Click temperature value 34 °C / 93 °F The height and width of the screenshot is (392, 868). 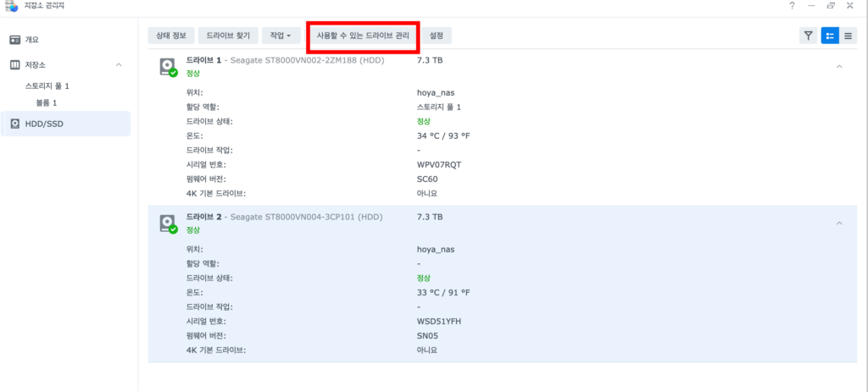coord(443,136)
